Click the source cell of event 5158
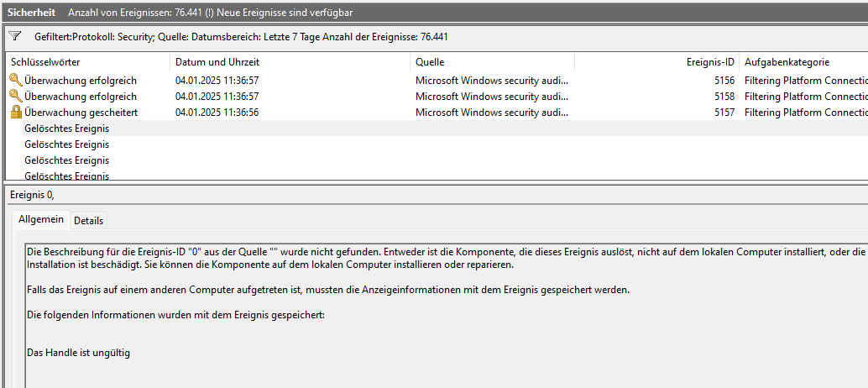This screenshot has width=868, height=388. [492, 97]
